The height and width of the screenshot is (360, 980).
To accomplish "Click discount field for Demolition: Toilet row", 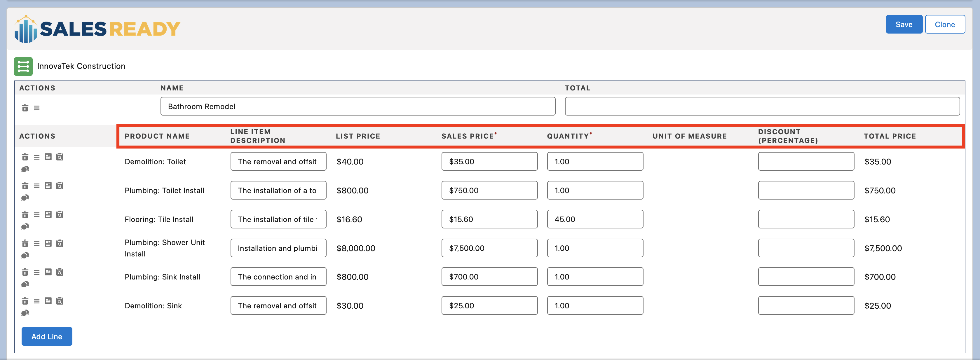I will [806, 162].
